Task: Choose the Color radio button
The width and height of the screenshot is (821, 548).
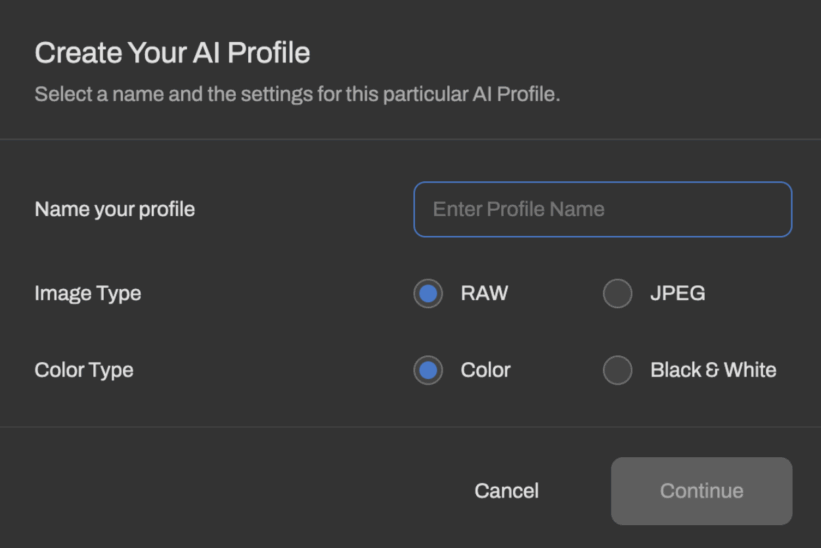Action: pos(428,370)
